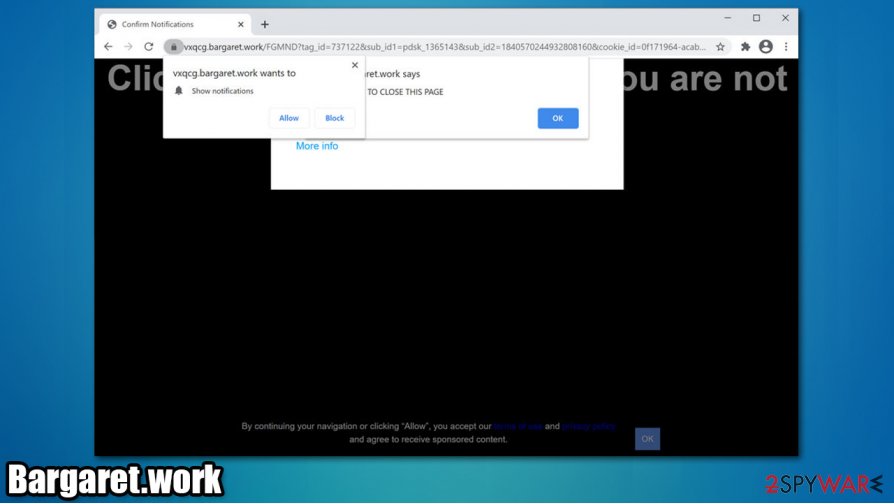This screenshot has height=504, width=894.
Task: Dismiss the notification permission popup with X
Action: click(x=355, y=65)
